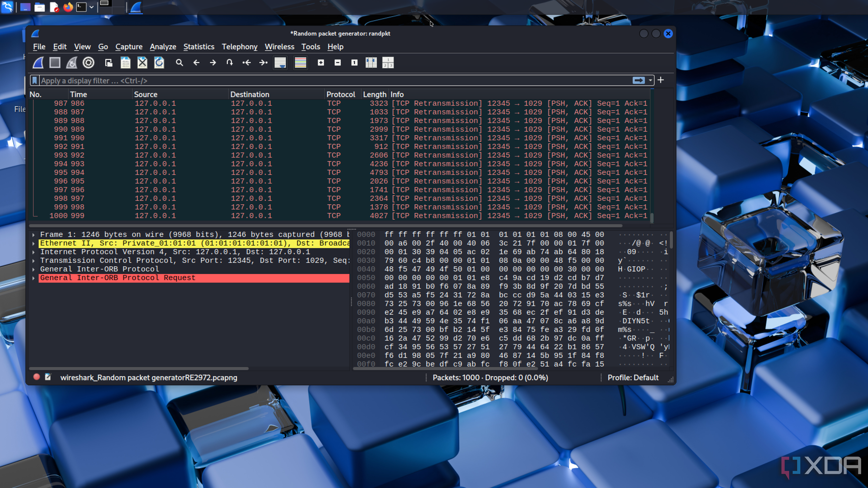The width and height of the screenshot is (868, 488).
Task: Open the Analyze menu
Action: 163,47
